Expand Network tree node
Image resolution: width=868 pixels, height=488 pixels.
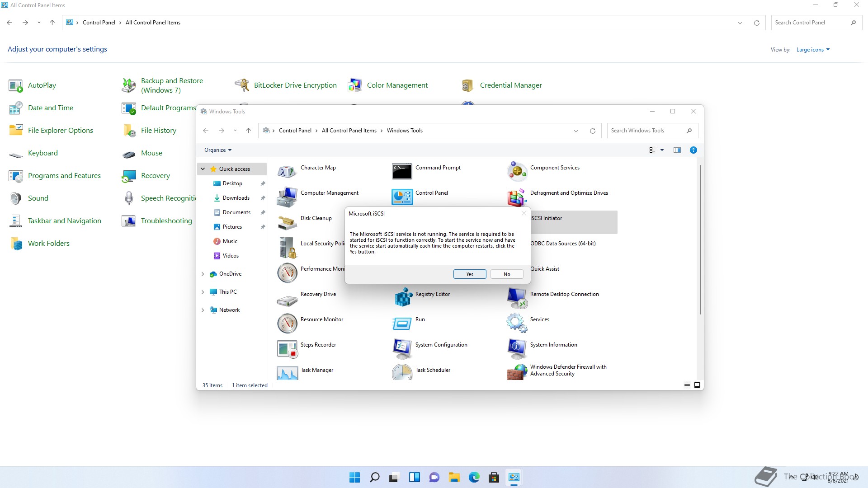(203, 310)
